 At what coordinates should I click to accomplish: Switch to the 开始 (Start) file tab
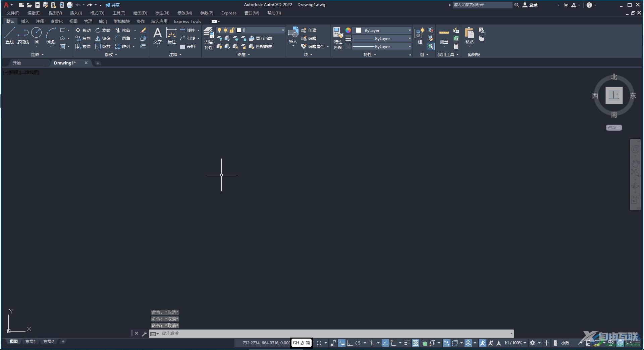click(x=17, y=63)
